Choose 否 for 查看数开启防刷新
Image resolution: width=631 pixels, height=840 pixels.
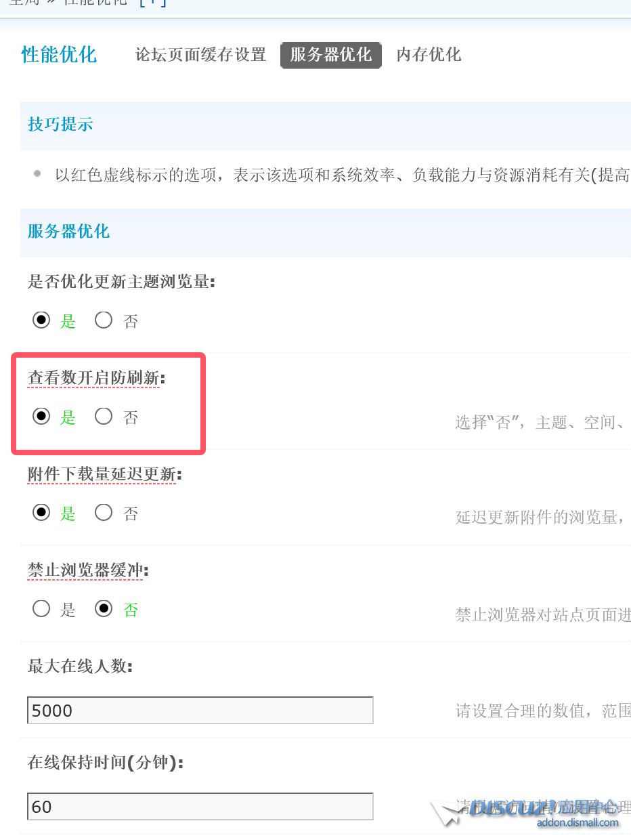(x=104, y=417)
